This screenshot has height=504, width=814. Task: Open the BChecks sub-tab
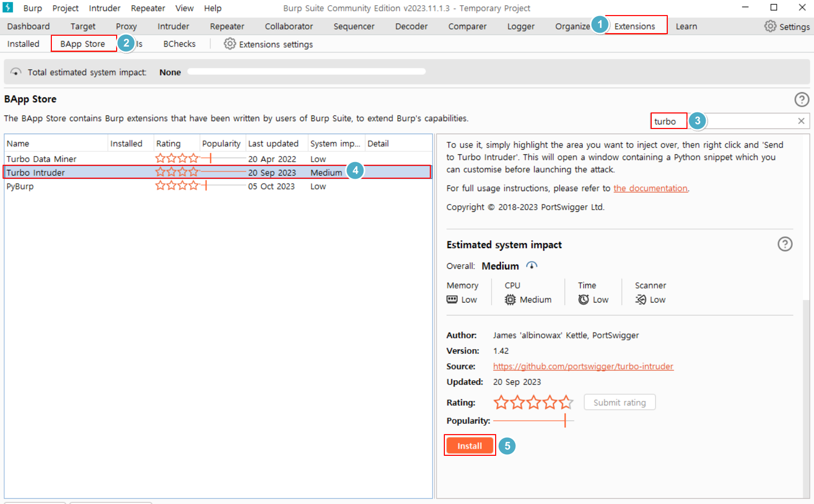pyautogui.click(x=179, y=44)
